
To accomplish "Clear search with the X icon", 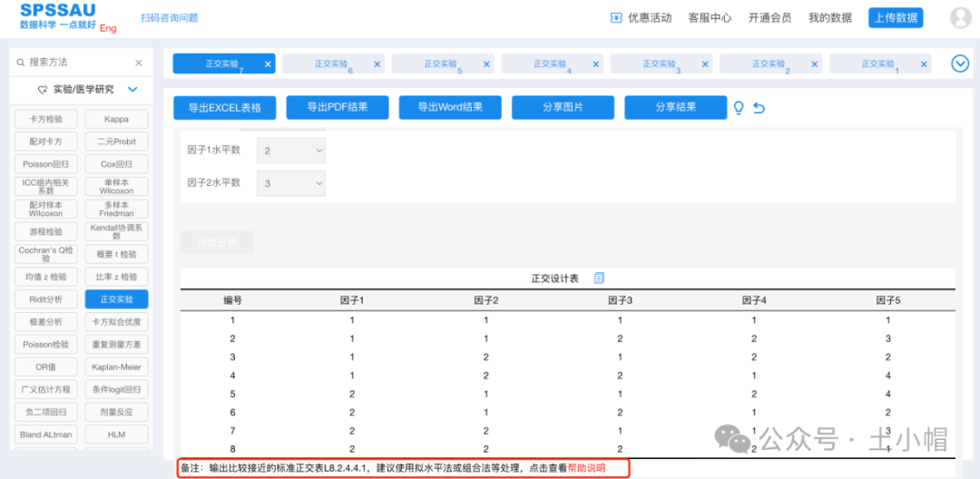I will 139,63.
